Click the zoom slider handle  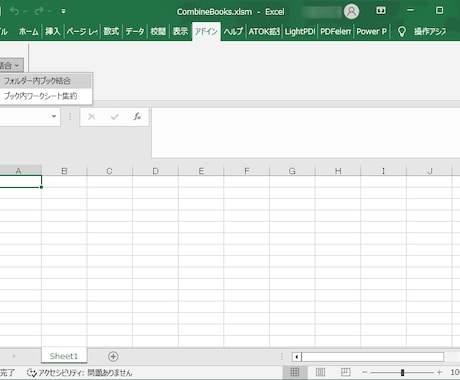click(402, 372)
